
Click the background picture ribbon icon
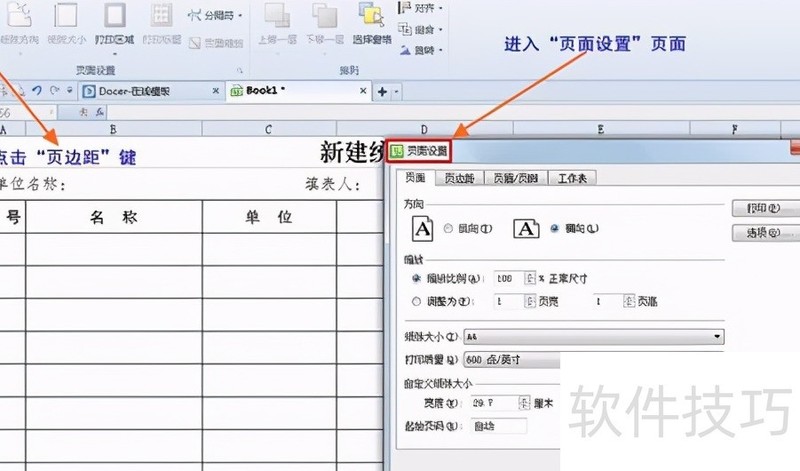pos(194,43)
